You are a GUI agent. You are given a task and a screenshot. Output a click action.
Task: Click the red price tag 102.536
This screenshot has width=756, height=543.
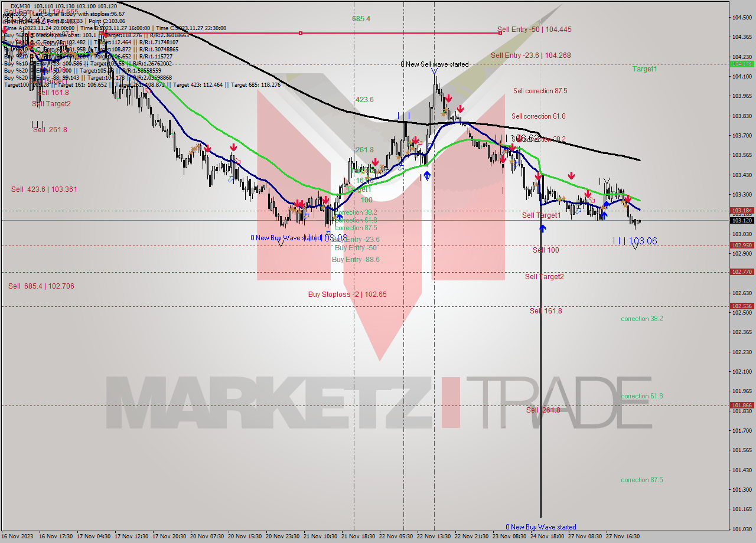tap(742, 306)
